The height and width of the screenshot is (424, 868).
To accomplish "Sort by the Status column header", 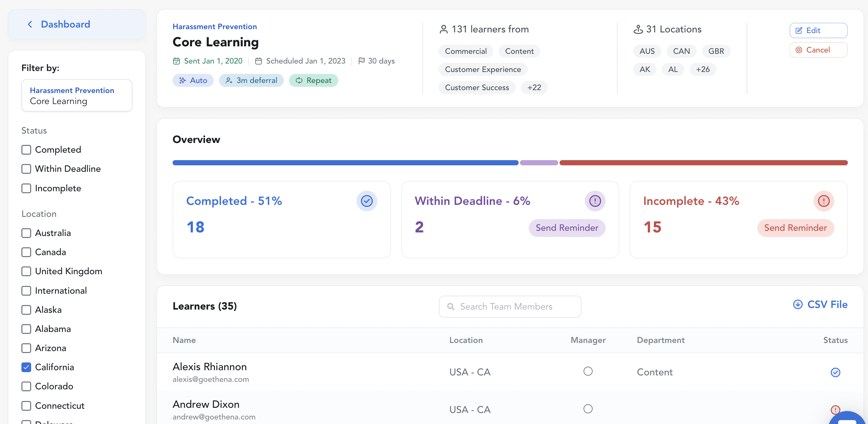I will [835, 340].
